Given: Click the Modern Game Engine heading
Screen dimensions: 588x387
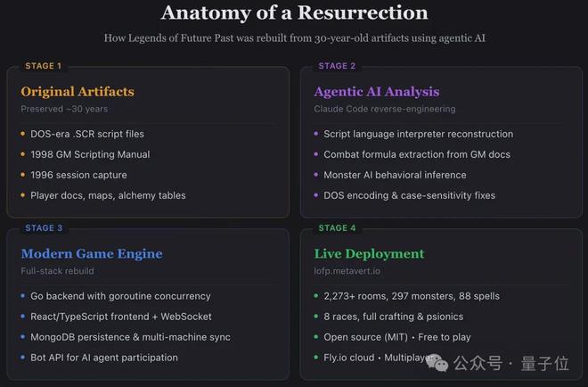Looking at the screenshot, I should 92,253.
